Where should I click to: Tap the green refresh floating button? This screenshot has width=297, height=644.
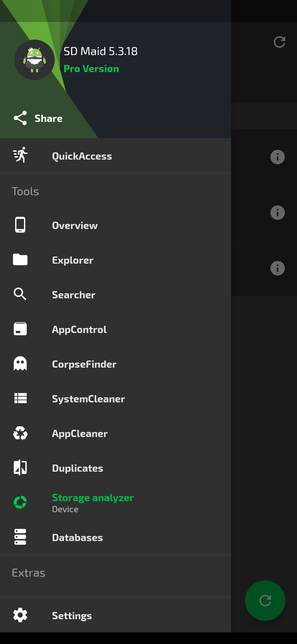(x=265, y=600)
